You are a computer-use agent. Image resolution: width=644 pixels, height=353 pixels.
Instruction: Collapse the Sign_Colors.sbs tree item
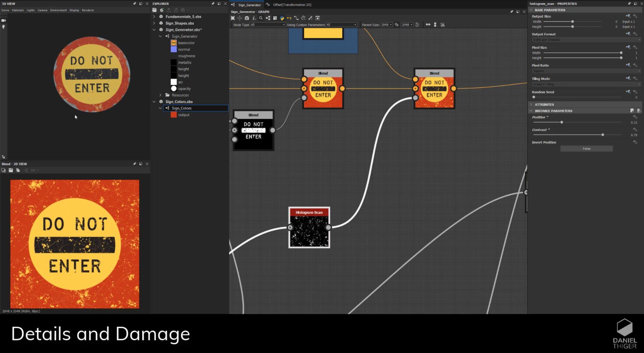[x=154, y=101]
